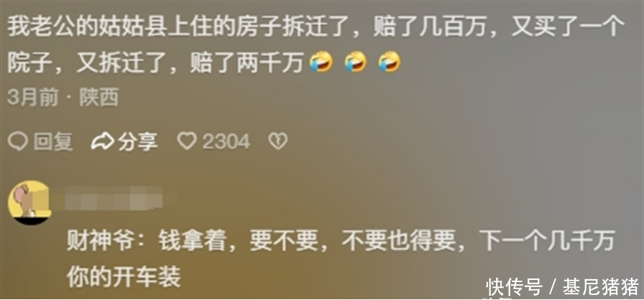The width and height of the screenshot is (644, 300).
Task: Toggle the broken heart dislike icon
Action: click(278, 142)
